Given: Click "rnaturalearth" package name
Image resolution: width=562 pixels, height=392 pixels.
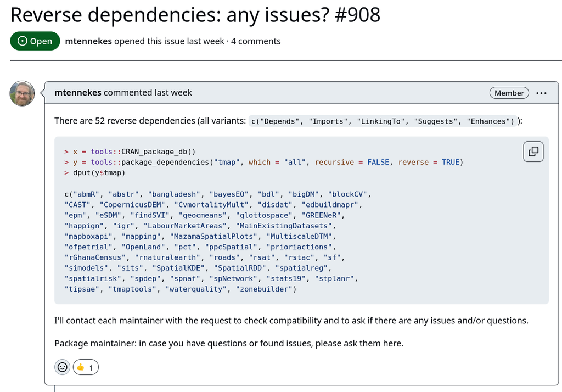Looking at the screenshot, I should pyautogui.click(x=168, y=257).
